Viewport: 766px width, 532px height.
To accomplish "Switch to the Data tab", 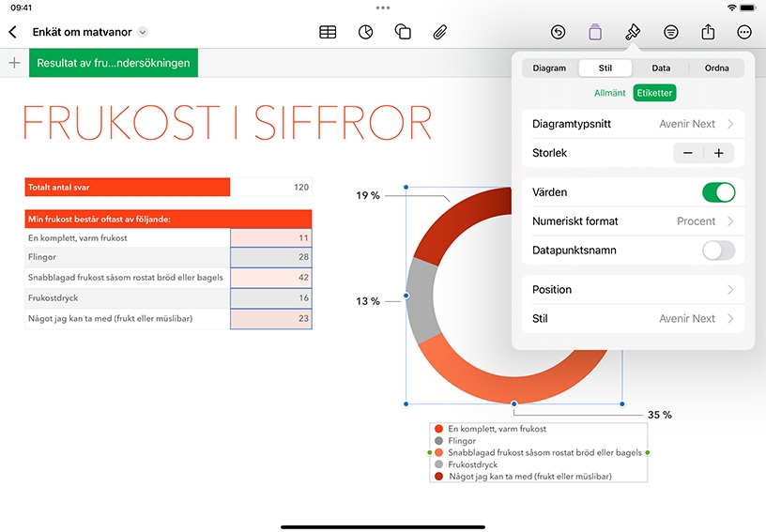I will (661, 68).
